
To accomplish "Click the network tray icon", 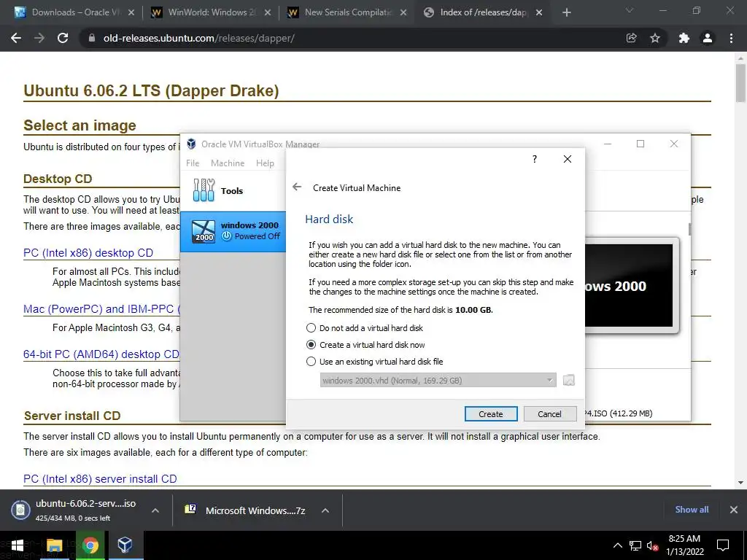I will (635, 545).
